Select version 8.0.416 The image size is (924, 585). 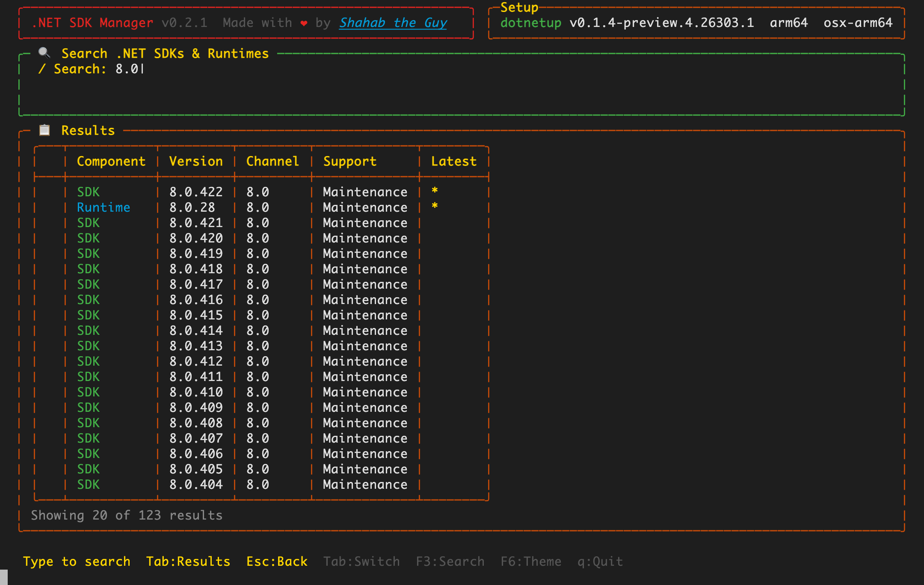[x=196, y=300]
